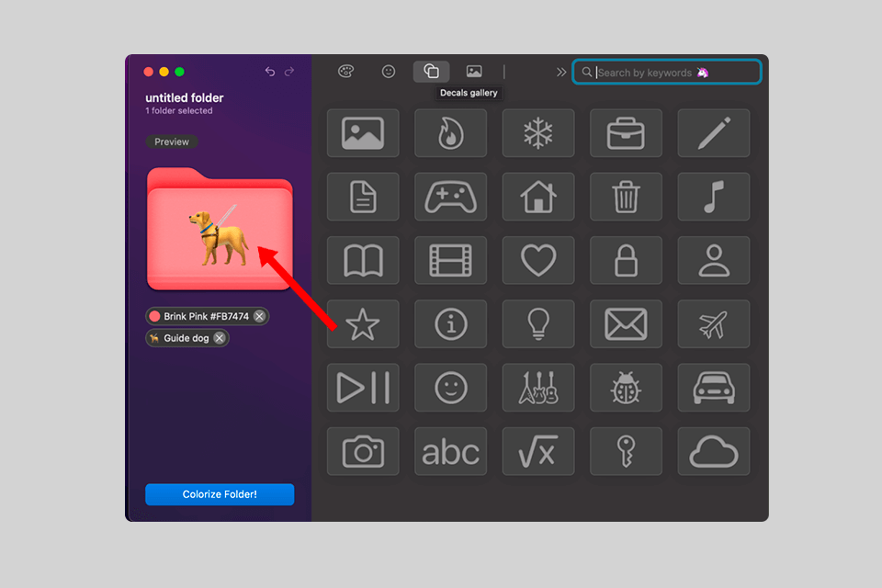Select the light bulb decal
882x588 pixels.
pyautogui.click(x=538, y=323)
